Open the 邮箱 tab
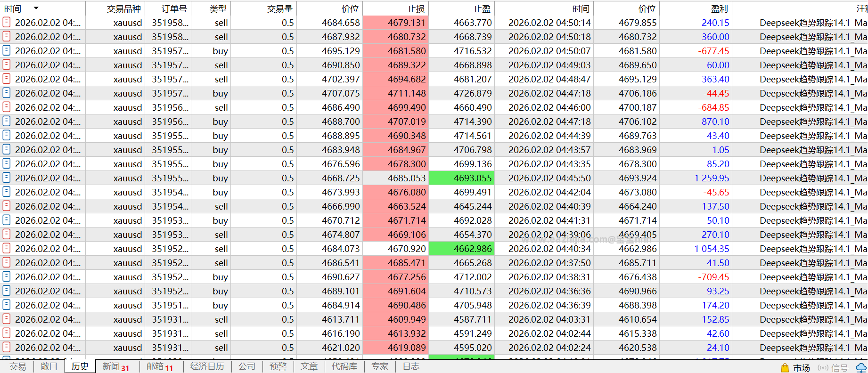This screenshot has height=373, width=868. [x=160, y=366]
